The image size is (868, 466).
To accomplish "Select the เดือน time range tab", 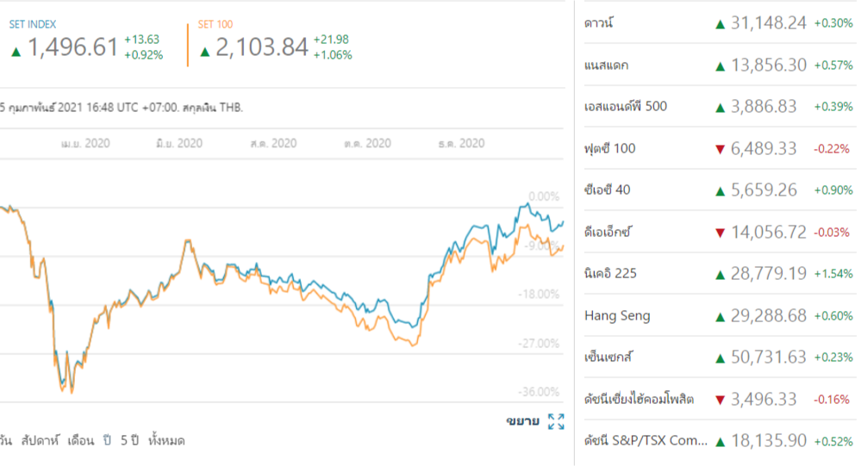I will click(x=83, y=440).
